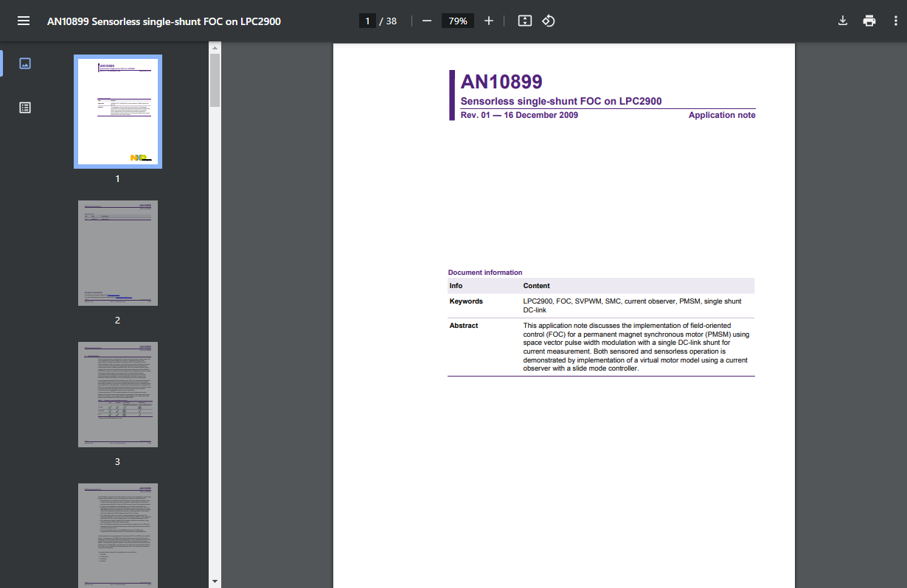Click the sidebar scroll down arrow
Viewport: 907px width, 588px height.
point(215,581)
